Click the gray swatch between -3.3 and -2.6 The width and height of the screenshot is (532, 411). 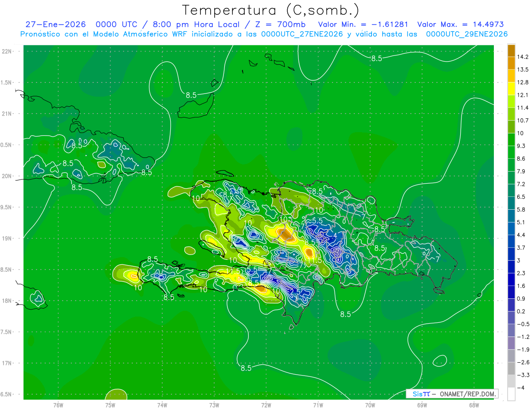tap(511, 368)
